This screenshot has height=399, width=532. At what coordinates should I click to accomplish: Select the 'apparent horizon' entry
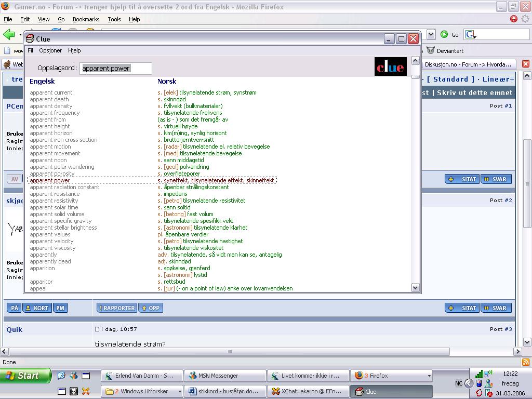point(51,134)
